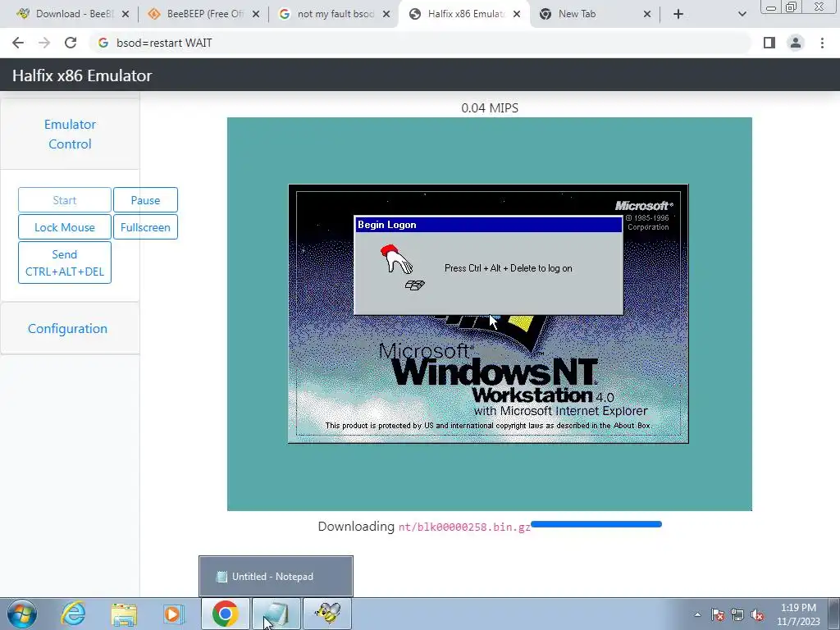Image resolution: width=840 pixels, height=630 pixels.
Task: Click the nt/blk00000258.bin.gz file name
Action: point(464,527)
